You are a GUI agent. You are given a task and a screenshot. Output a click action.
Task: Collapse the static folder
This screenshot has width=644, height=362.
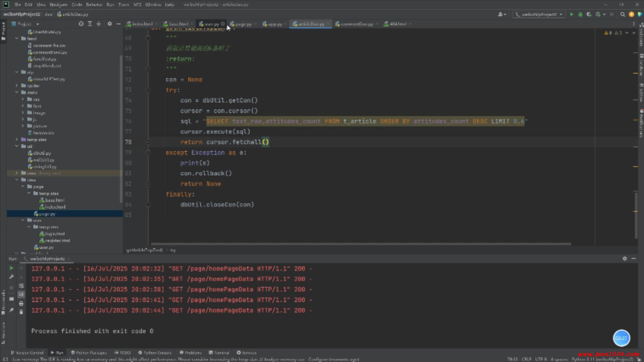click(16, 93)
